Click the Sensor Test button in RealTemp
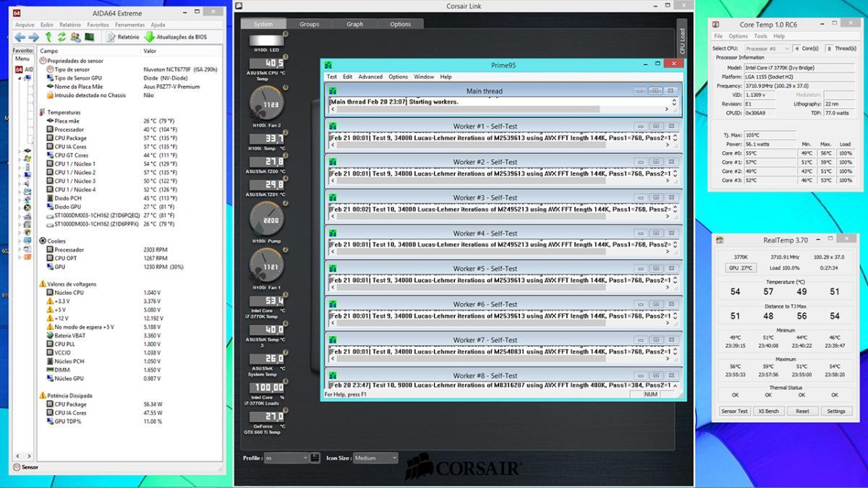 (734, 411)
